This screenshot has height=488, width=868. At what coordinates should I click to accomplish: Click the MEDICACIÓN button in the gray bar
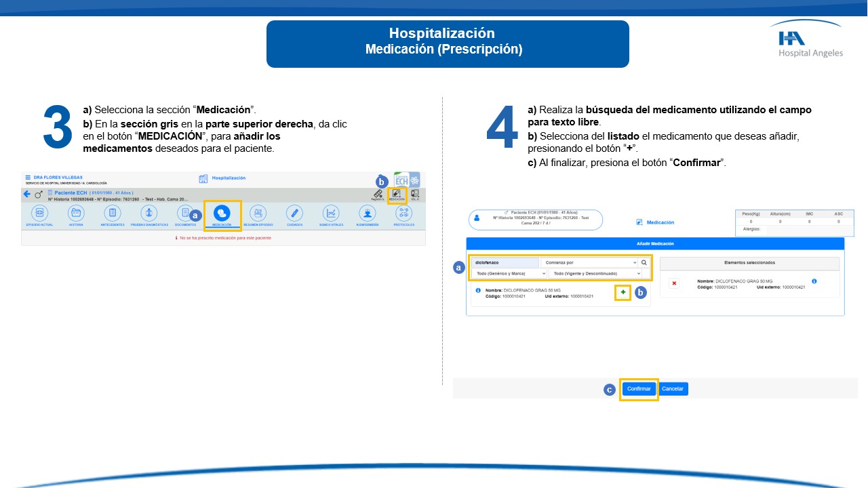397,195
